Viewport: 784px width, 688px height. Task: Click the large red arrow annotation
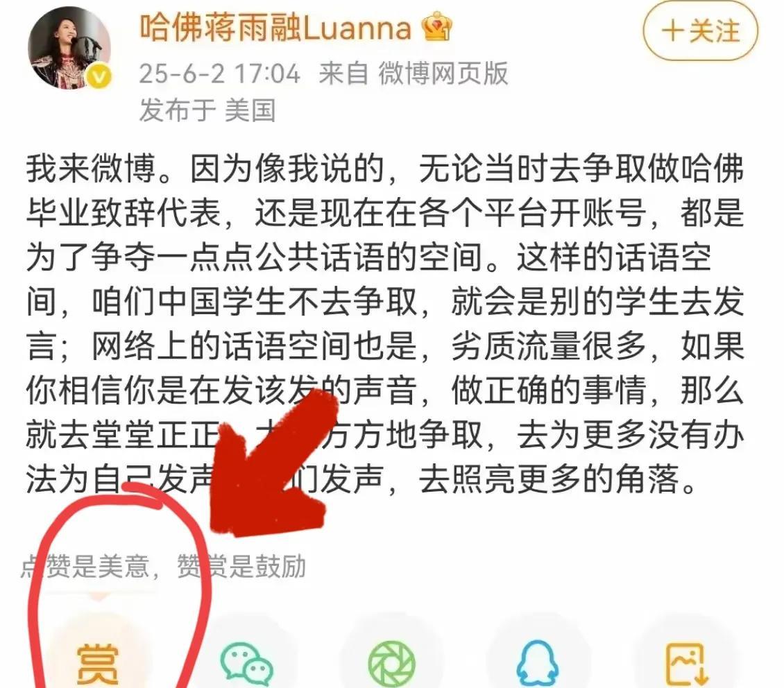273,462
